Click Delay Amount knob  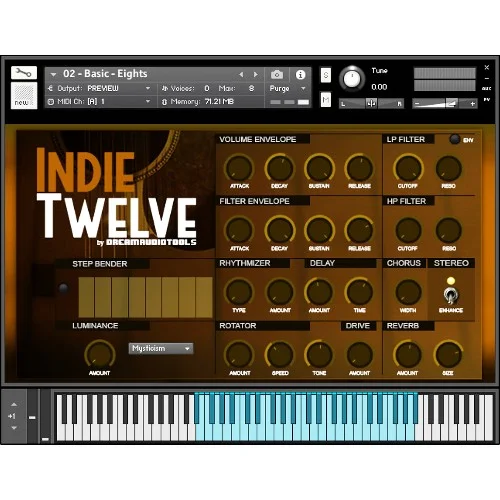point(319,292)
